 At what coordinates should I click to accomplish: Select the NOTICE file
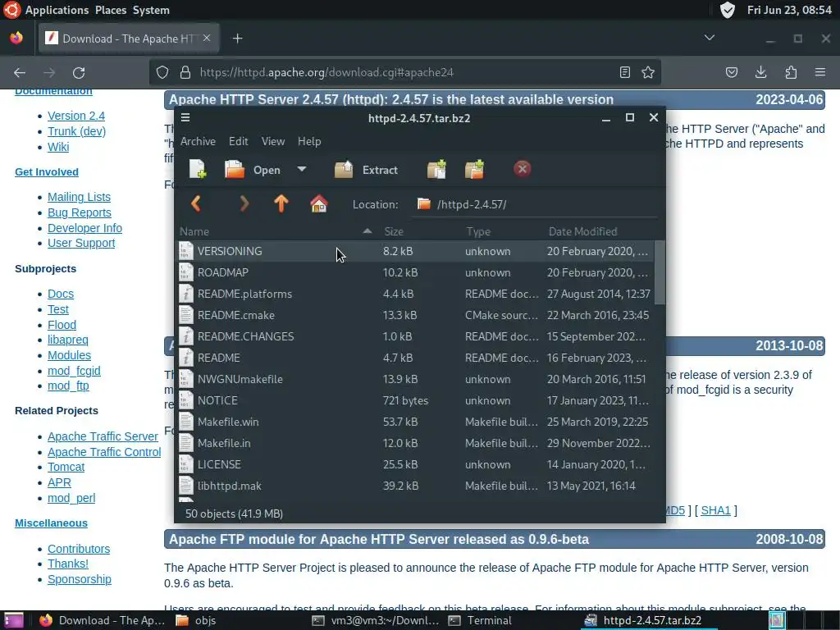pos(415,400)
